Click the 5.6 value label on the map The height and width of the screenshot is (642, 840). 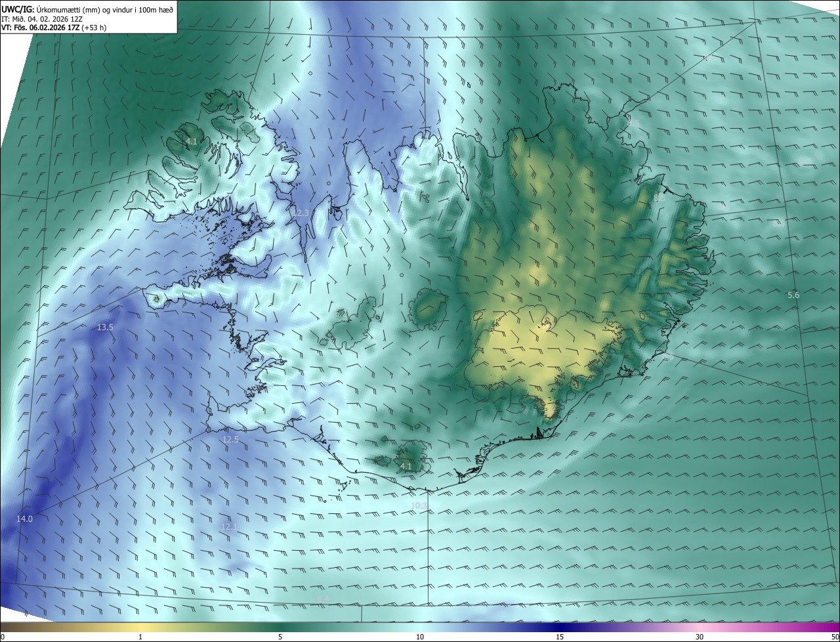793,295
